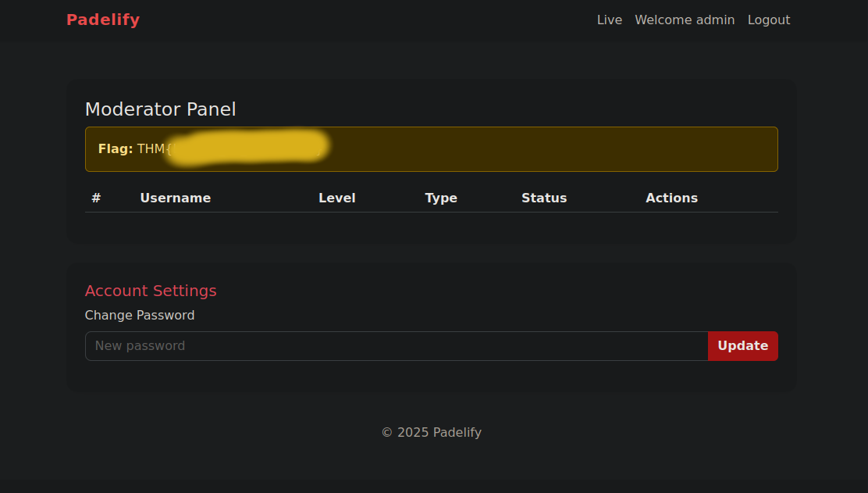
Task: Log out using the Logout link
Action: 769,20
